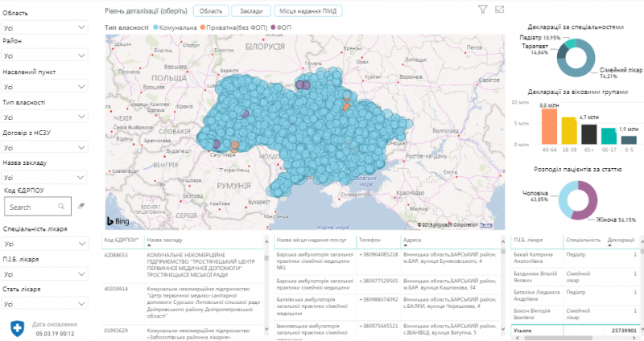644x341 pixels.
Task: Click Жіноча segment of gender donut
Action: coord(592,201)
